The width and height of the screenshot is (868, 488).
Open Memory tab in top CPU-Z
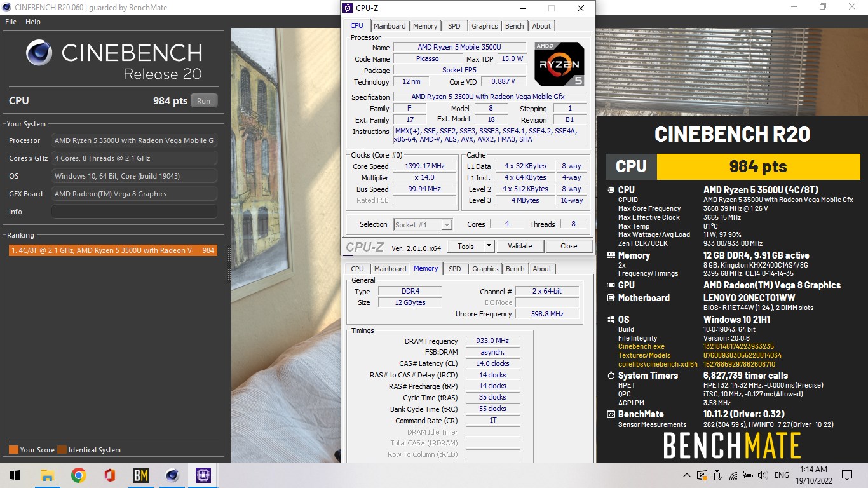(x=425, y=26)
